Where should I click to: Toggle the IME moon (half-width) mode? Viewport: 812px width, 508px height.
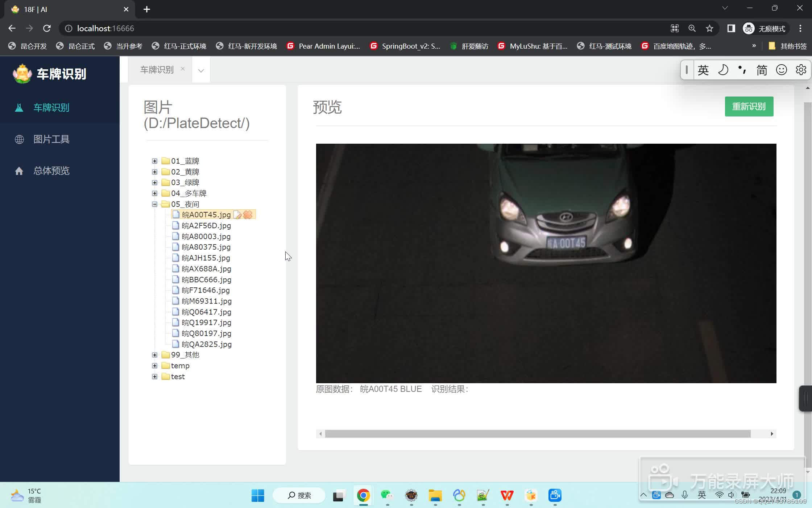click(723, 70)
